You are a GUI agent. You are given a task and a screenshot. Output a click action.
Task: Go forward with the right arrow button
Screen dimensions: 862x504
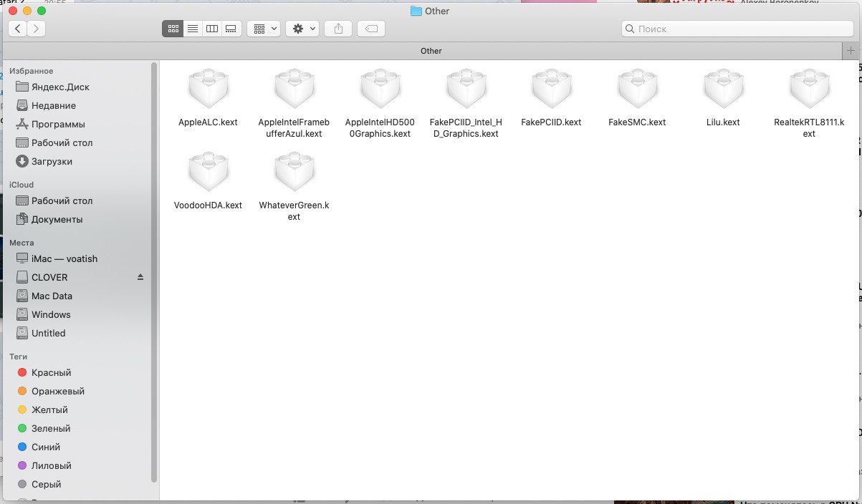click(36, 29)
